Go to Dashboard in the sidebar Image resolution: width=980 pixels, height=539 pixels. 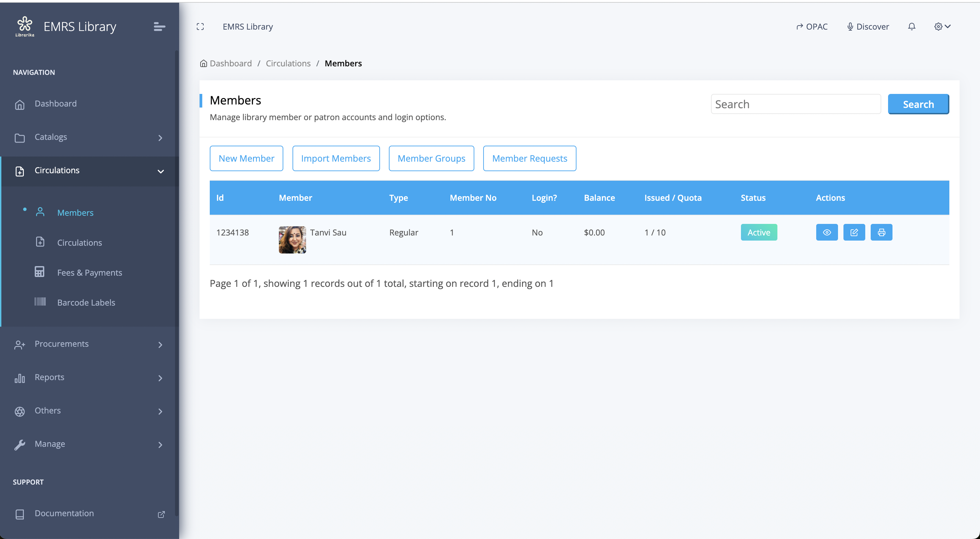point(56,104)
